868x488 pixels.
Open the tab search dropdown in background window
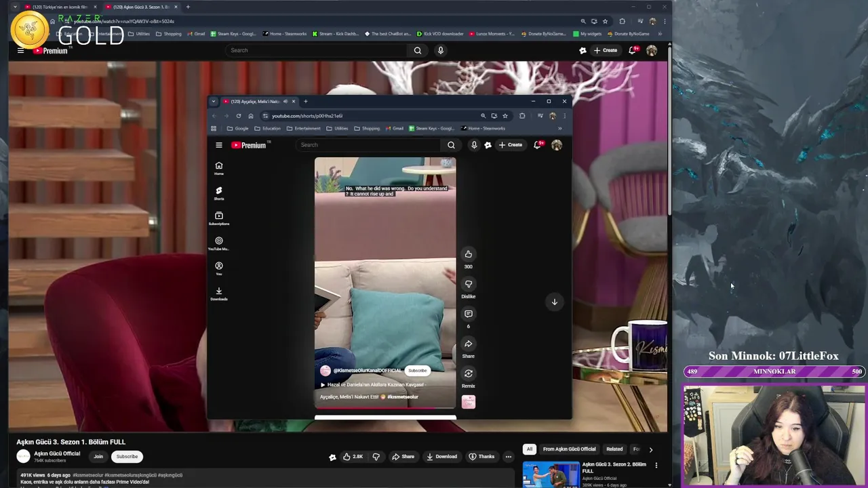15,7
